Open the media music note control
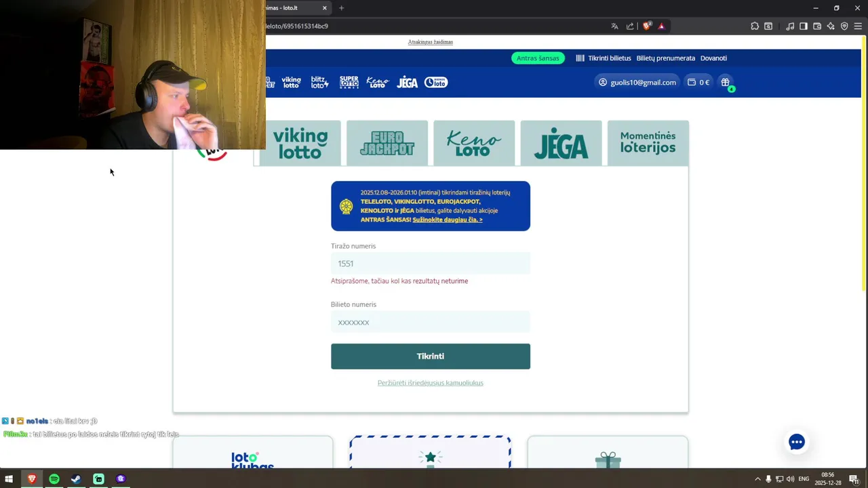868x488 pixels. (790, 26)
